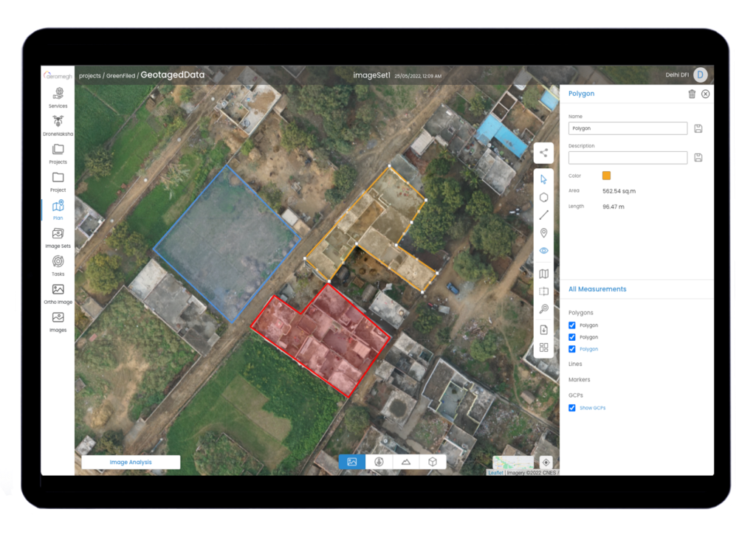Toggle the eye visibility tool
756x540 pixels.
(543, 251)
